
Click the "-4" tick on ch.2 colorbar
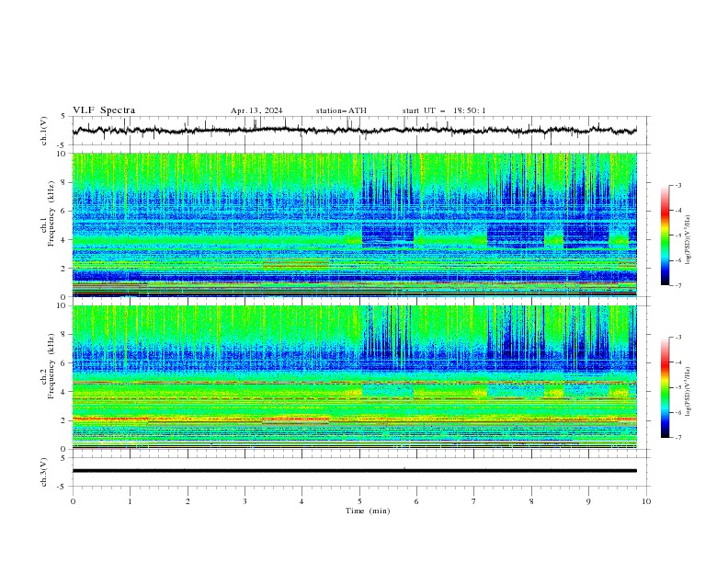click(678, 362)
